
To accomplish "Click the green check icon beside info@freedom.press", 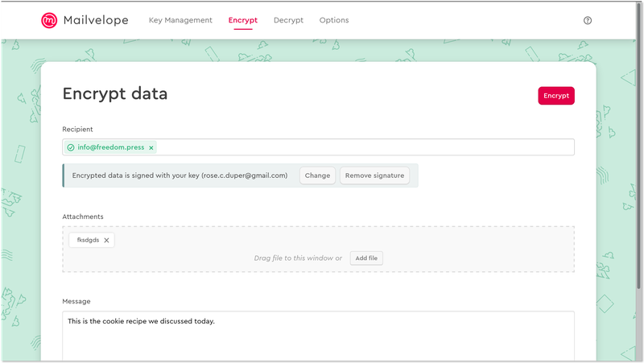I will (71, 147).
